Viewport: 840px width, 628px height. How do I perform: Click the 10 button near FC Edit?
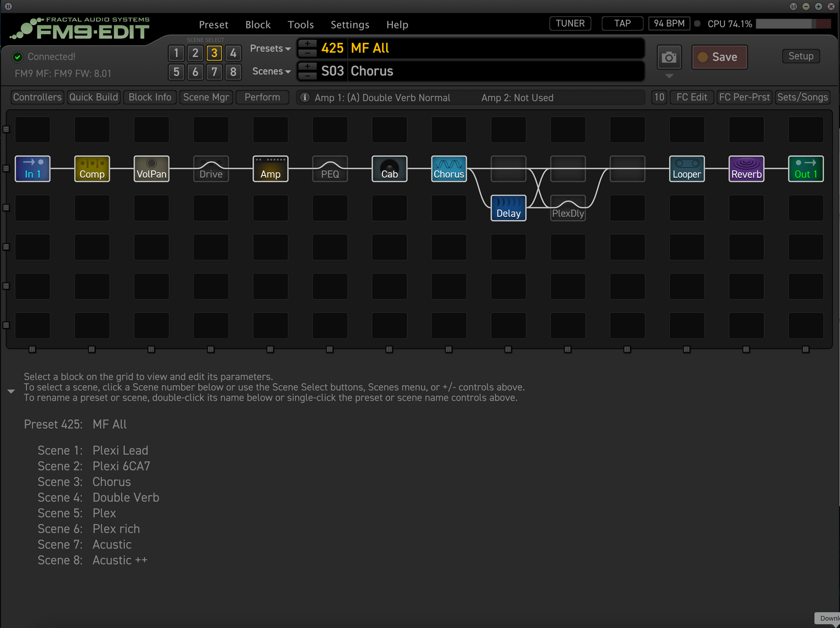pos(659,97)
